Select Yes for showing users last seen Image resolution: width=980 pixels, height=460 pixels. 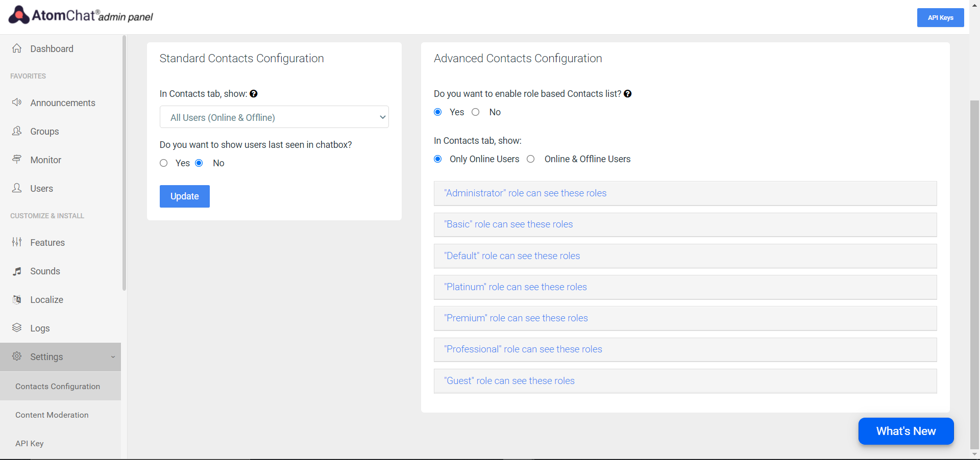[163, 163]
